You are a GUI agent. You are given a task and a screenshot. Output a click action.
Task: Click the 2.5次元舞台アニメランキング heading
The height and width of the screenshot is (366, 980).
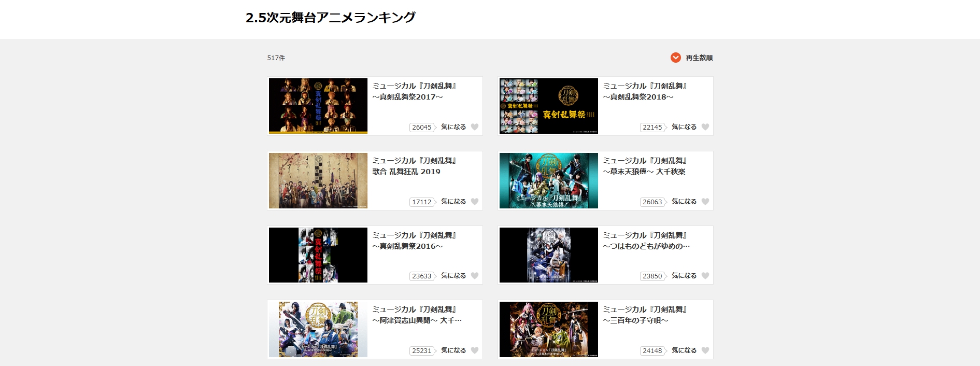(331, 18)
